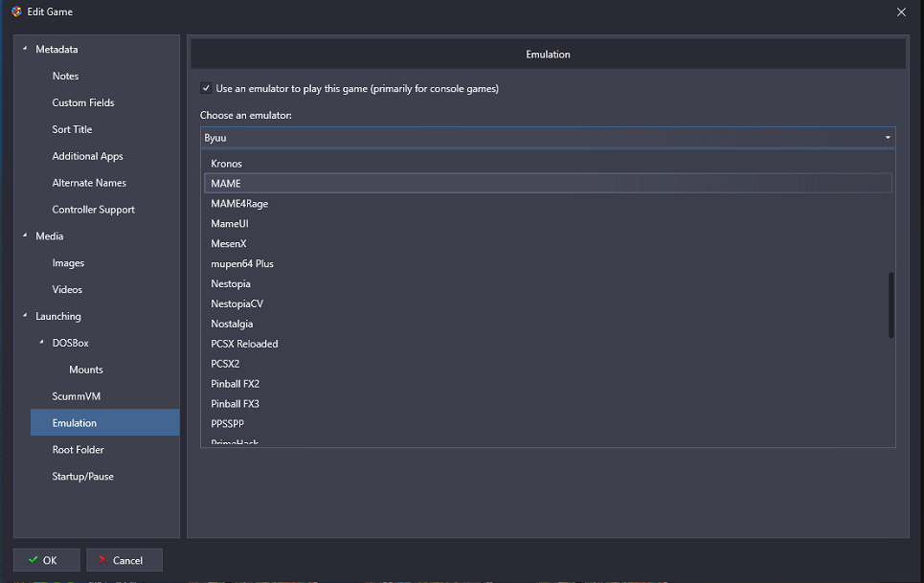Screen dimensions: 924x583
Task: Select mupen64 Plus emulator option
Action: coord(548,264)
